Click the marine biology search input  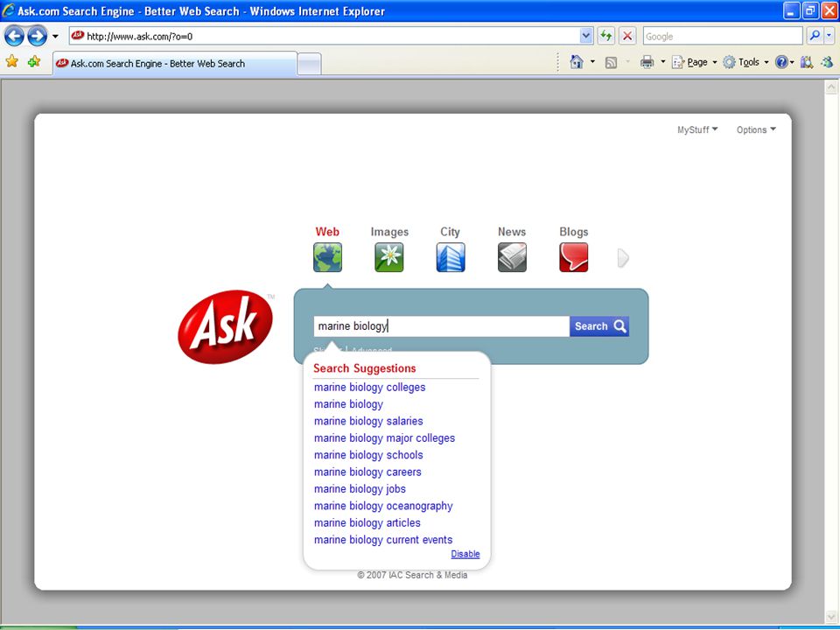point(441,326)
